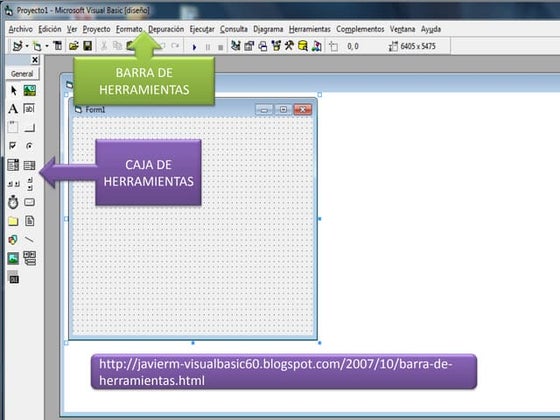Image resolution: width=560 pixels, height=420 pixels.
Task: Select the PictureBox control tool
Action: 30,91
